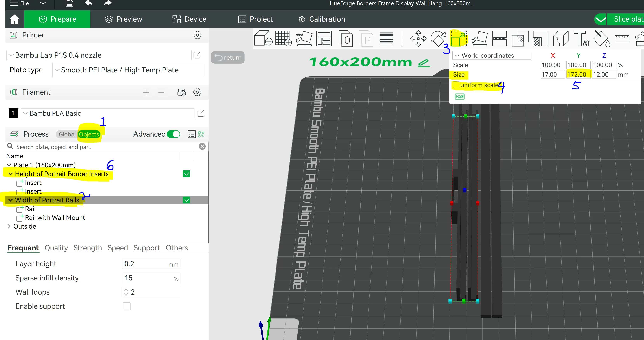Add a new plate with the grid-plus icon
This screenshot has height=340, width=644.
[283, 39]
